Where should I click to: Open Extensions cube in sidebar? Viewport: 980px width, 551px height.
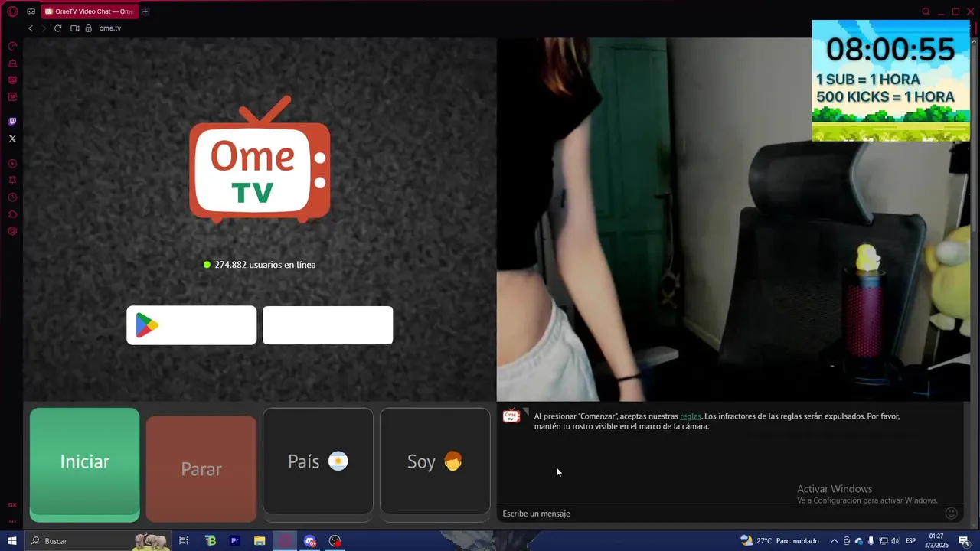click(x=12, y=214)
